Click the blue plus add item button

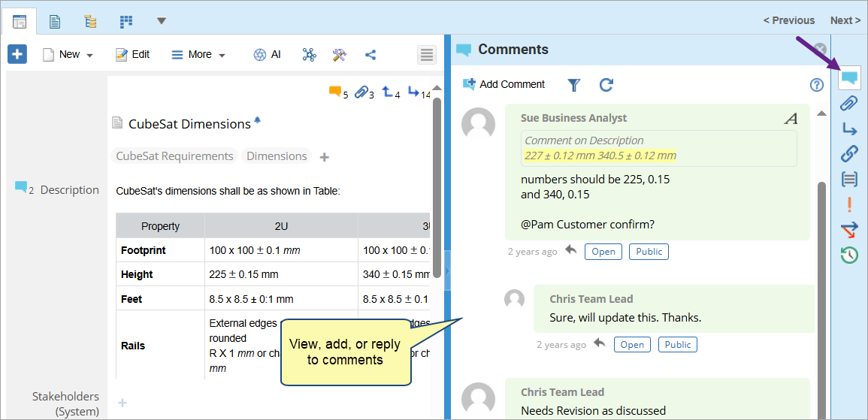(17, 54)
